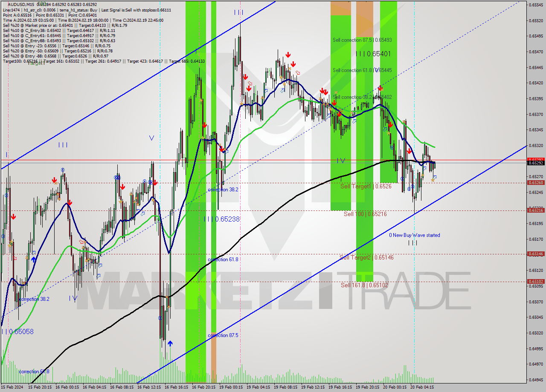This screenshot has height=392, width=546.
Task: Click the '19 Feb 00:15' time axis label
Action: click(231, 387)
